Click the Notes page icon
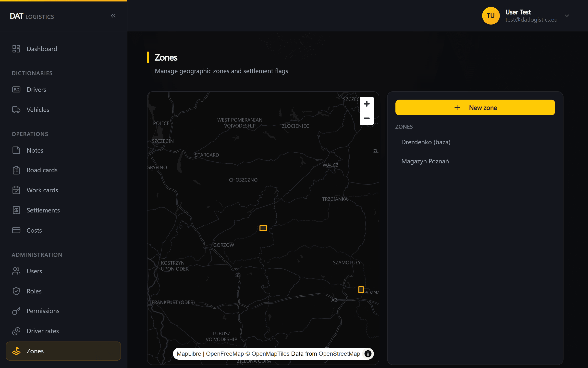The height and width of the screenshot is (368, 588). [16, 150]
